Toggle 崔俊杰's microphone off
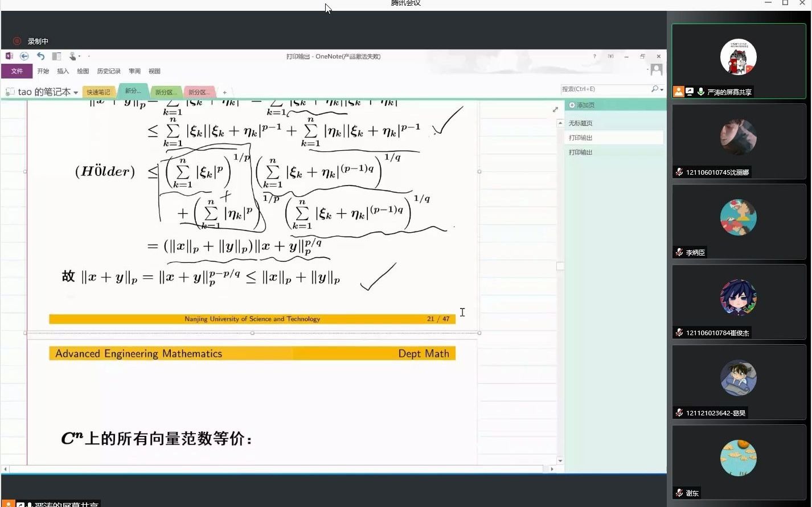 (679, 332)
